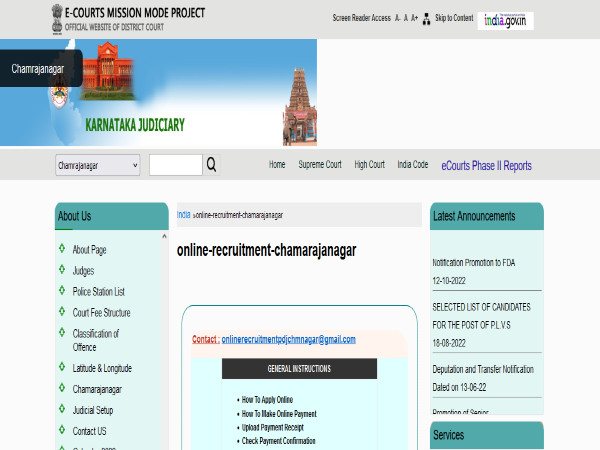
Task: Open eCourts Phase II Reports link
Action: click(x=486, y=166)
